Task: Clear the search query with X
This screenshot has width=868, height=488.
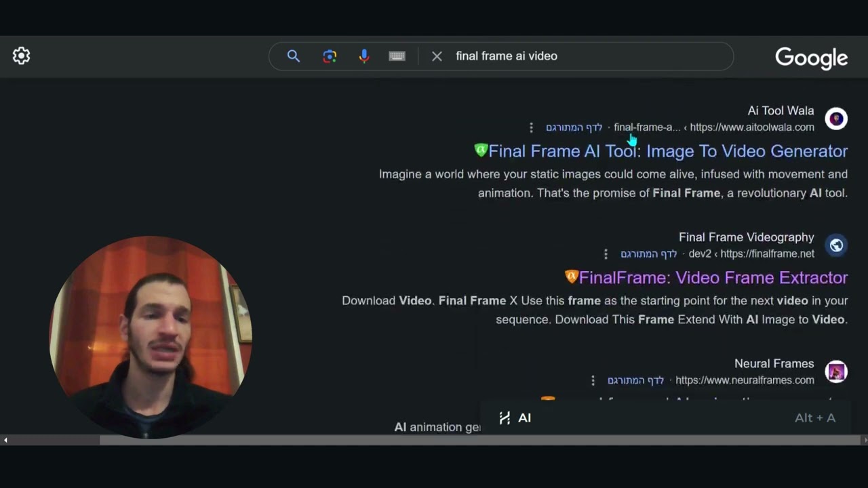Action: (437, 56)
